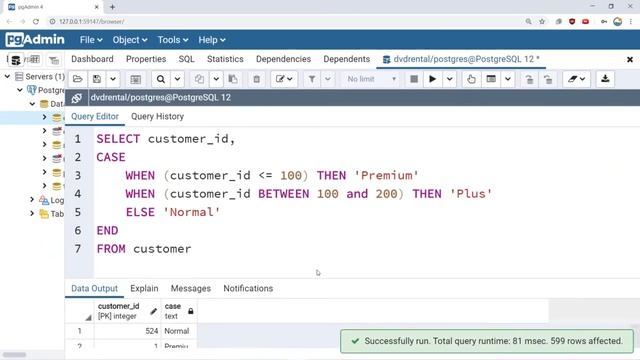Image resolution: width=640 pixels, height=360 pixels.
Task: Switch to the Dependencies tab
Action: 283,59
